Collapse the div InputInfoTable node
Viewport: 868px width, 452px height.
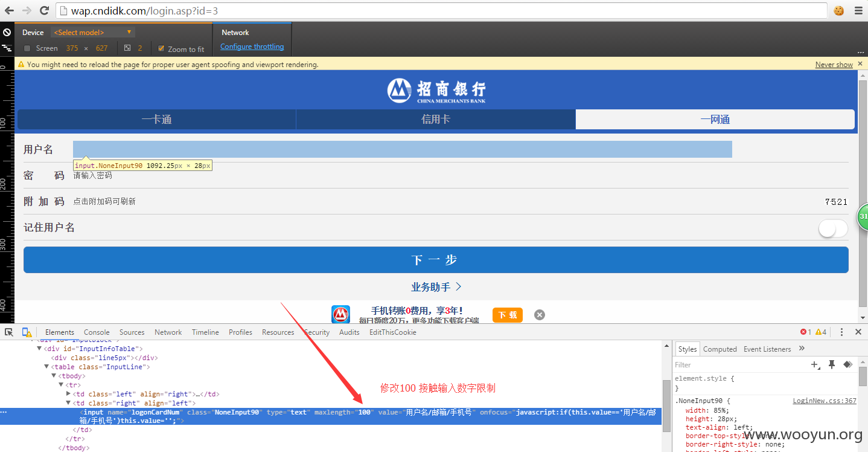tap(40, 349)
